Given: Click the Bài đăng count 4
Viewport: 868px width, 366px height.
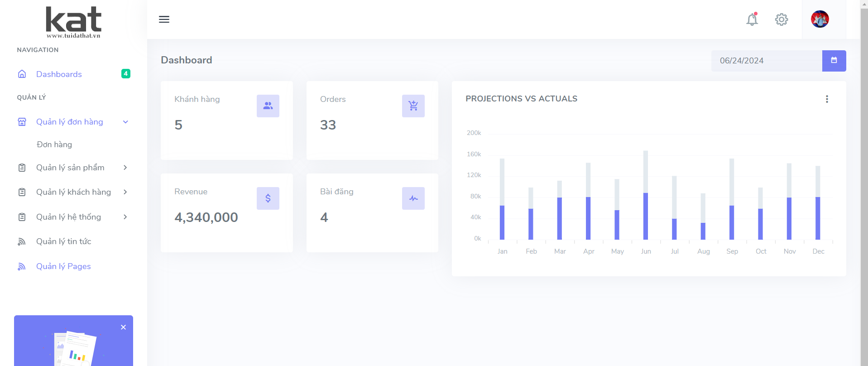Looking at the screenshot, I should point(324,217).
